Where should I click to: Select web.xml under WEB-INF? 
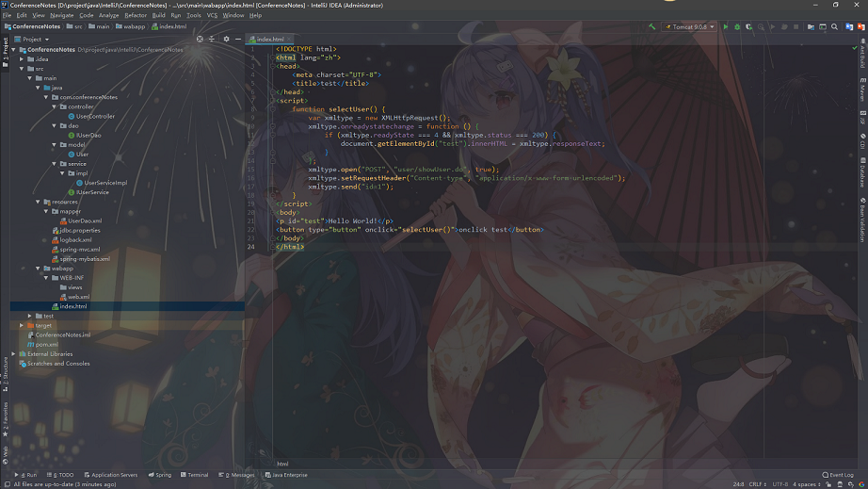(78, 297)
